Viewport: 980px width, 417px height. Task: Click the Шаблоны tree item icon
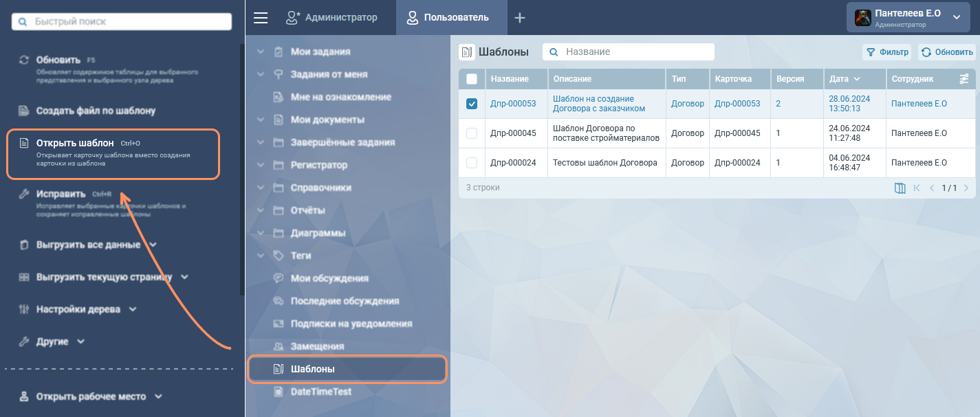pyautogui.click(x=278, y=369)
